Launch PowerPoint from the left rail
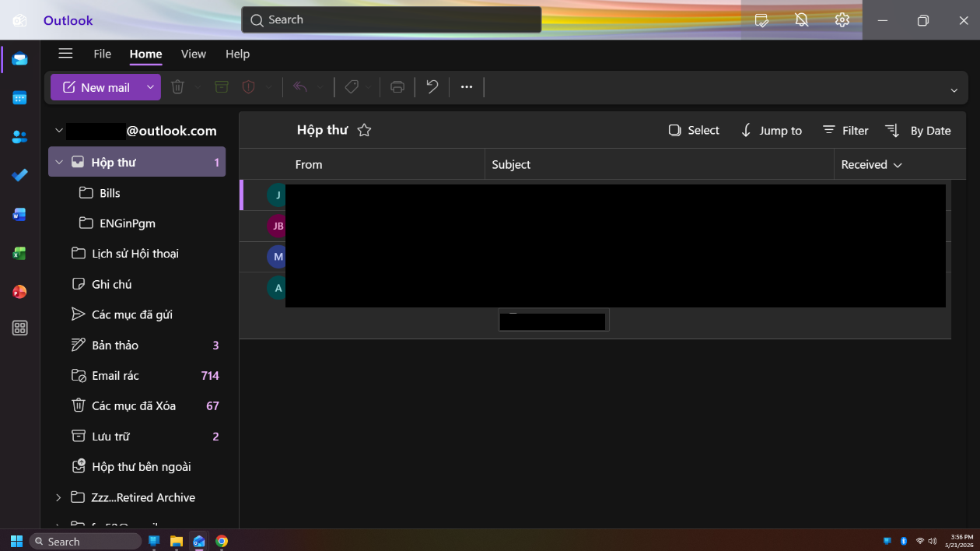This screenshot has width=980, height=551. pyautogui.click(x=19, y=292)
